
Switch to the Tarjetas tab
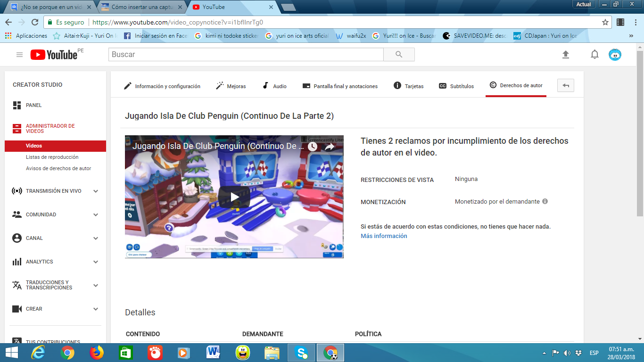click(408, 86)
